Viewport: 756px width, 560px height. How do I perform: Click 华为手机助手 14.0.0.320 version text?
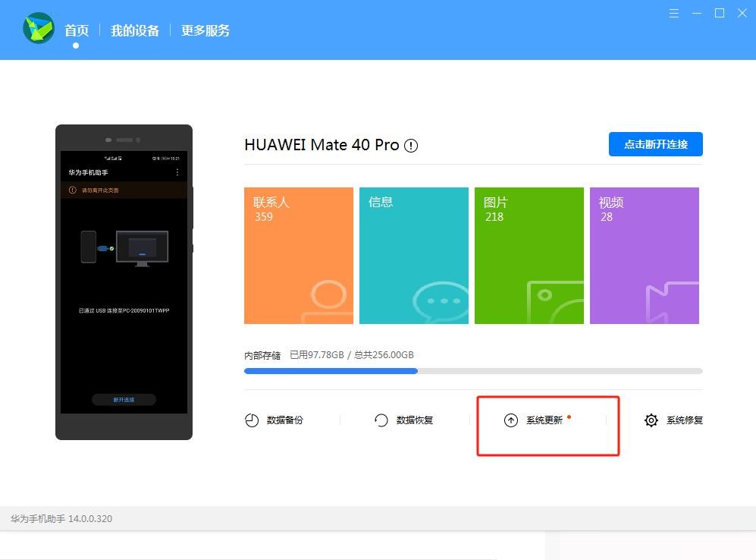click(x=61, y=519)
